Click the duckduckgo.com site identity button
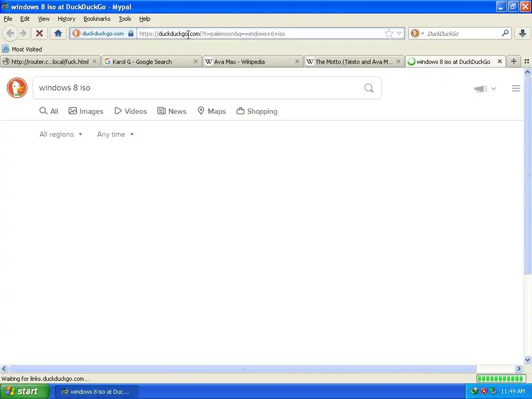532x399 pixels. tap(103, 33)
